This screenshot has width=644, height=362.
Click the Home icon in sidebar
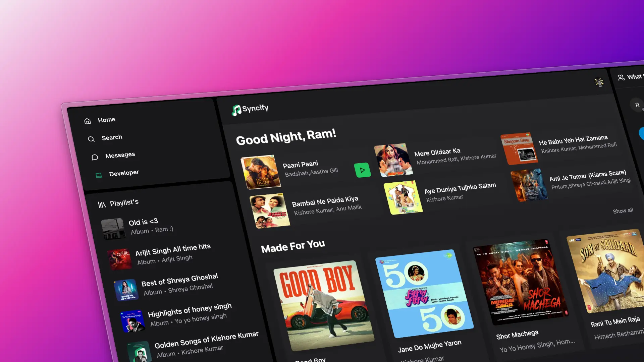88,121
